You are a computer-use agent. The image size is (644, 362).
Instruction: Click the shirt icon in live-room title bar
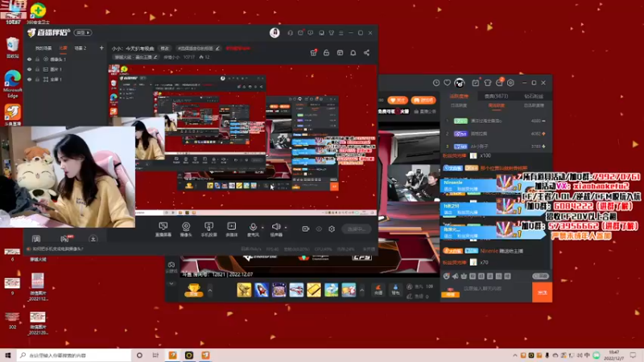(488, 83)
